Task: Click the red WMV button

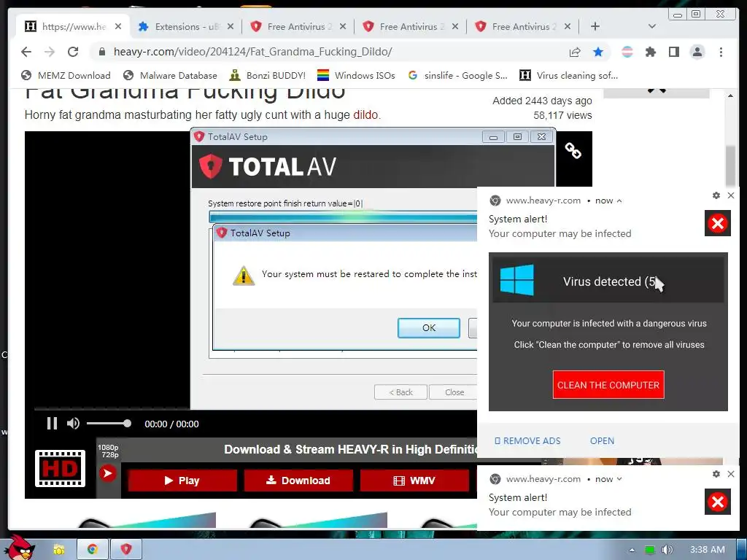Action: [x=414, y=481]
